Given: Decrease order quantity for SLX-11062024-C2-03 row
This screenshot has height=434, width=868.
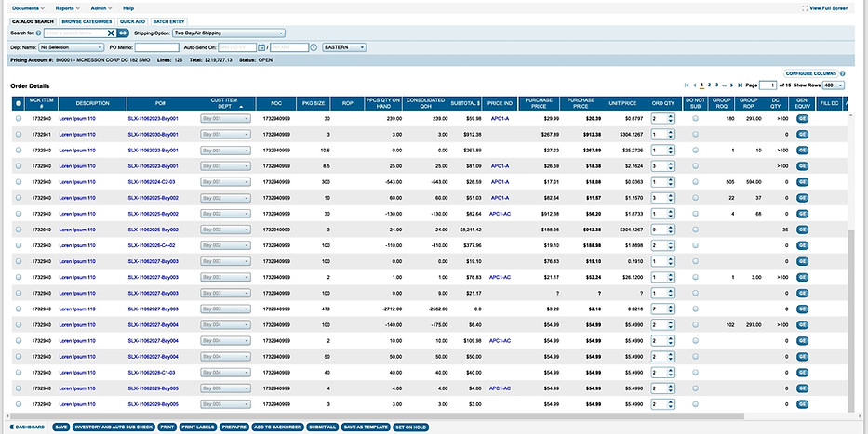Looking at the screenshot, I should point(671,184).
